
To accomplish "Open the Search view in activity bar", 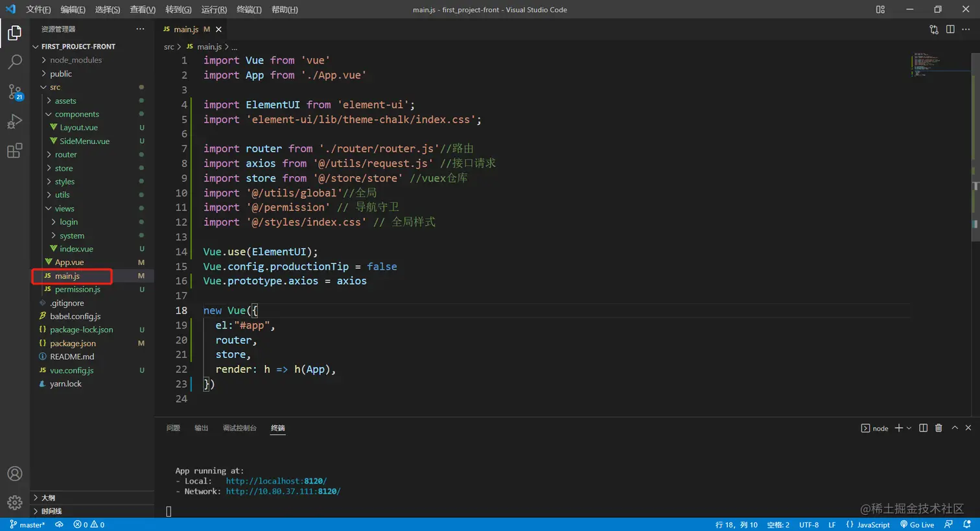I will point(14,62).
